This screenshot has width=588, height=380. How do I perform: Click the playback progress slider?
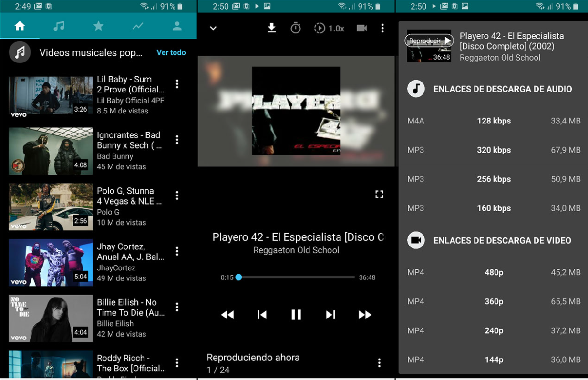pyautogui.click(x=296, y=277)
